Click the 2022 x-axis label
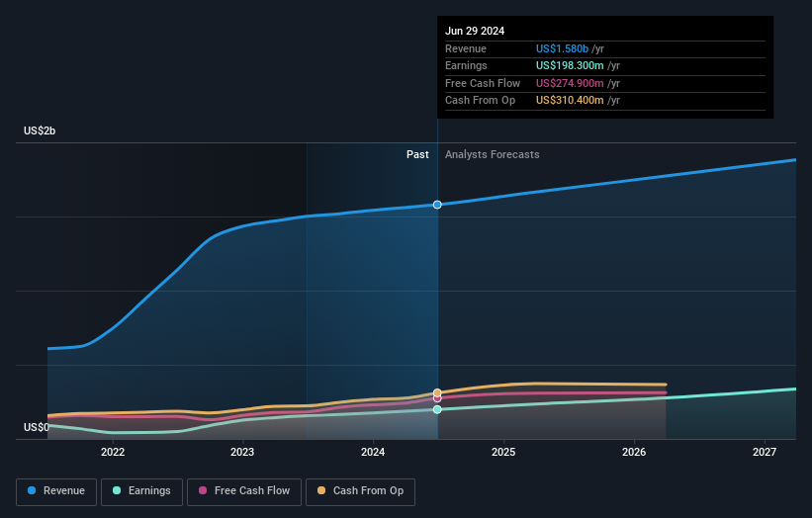Image resolution: width=812 pixels, height=518 pixels. tap(113, 453)
